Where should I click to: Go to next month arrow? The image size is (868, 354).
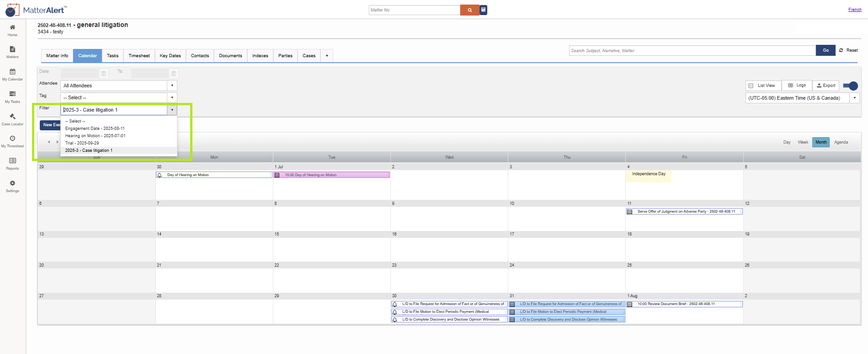click(57, 142)
